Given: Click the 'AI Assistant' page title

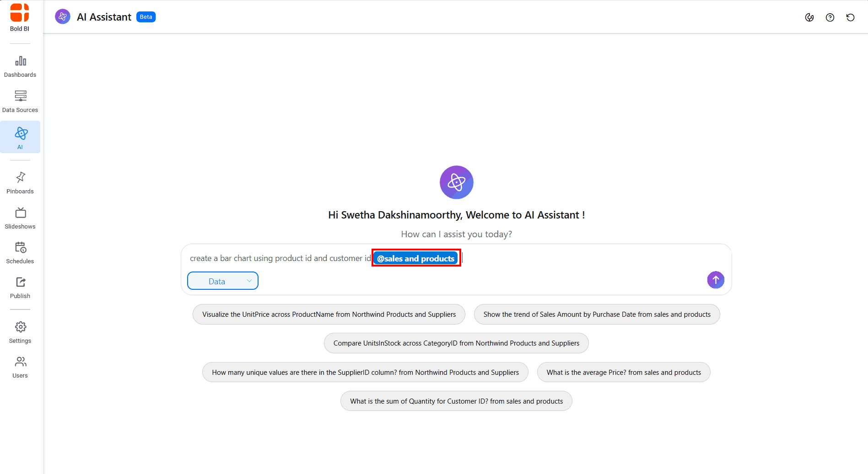Looking at the screenshot, I should tap(104, 17).
